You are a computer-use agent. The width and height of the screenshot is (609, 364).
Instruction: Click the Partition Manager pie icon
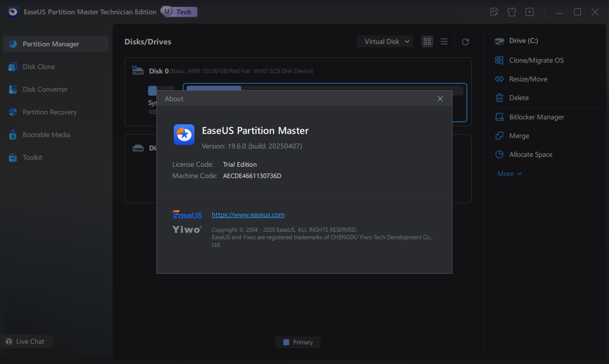click(x=13, y=44)
